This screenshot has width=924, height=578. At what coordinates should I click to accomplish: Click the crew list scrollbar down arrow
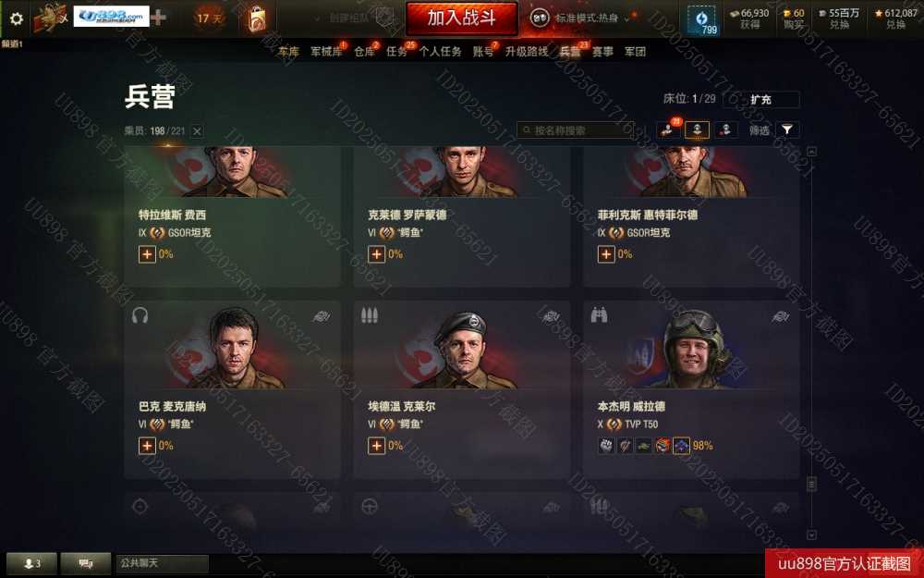811,535
